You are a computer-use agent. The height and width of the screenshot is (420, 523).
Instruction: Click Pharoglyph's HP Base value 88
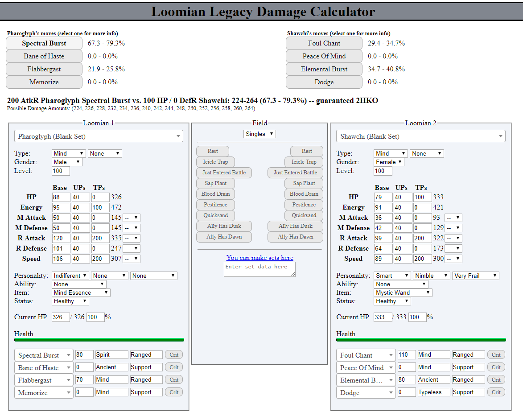click(61, 197)
